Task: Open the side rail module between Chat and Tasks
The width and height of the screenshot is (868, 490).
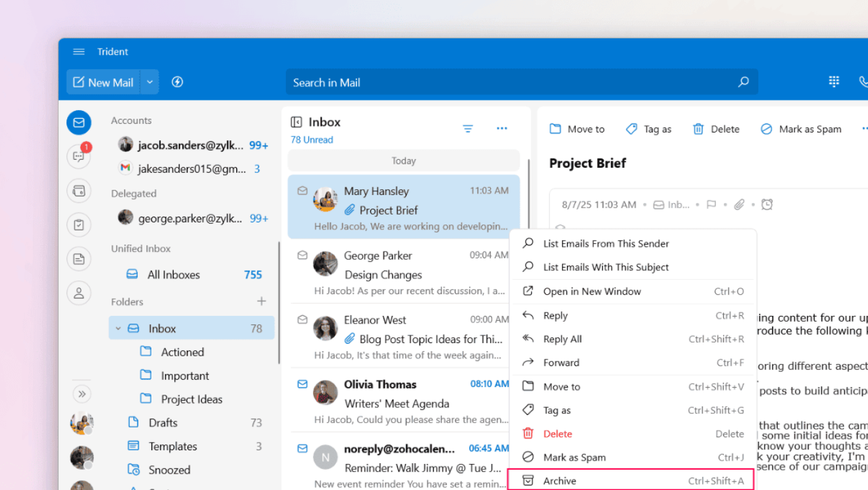Action: [79, 191]
